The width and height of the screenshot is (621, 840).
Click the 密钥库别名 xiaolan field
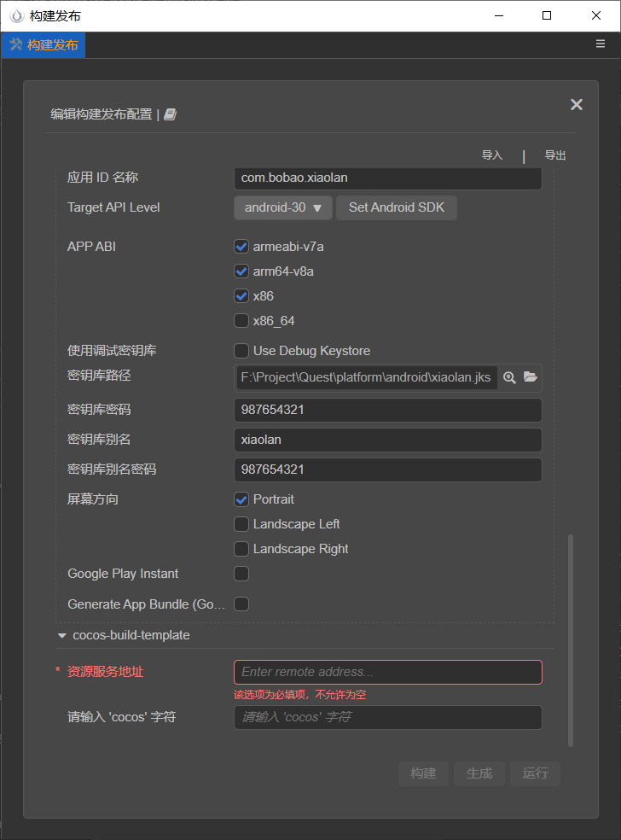click(x=388, y=440)
